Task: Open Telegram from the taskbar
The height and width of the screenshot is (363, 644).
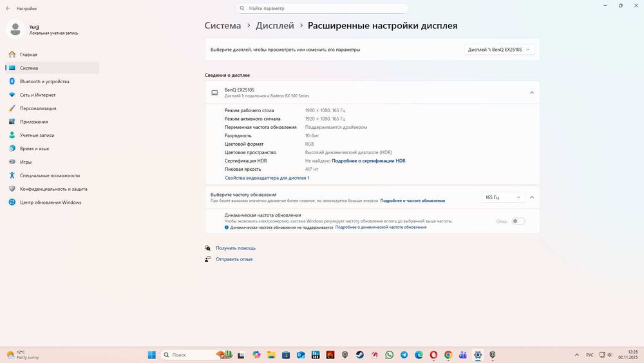Action: (x=404, y=355)
